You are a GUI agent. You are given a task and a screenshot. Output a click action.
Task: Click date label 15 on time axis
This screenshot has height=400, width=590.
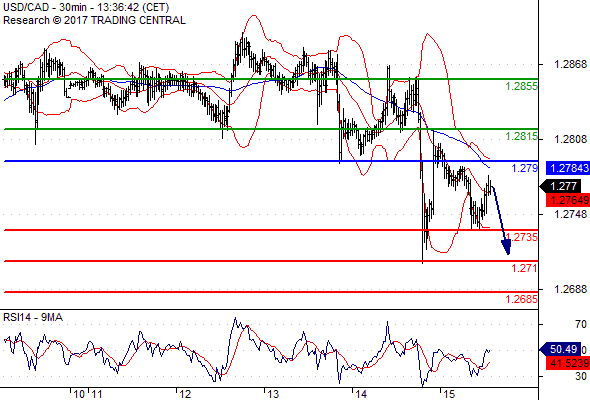(x=449, y=394)
